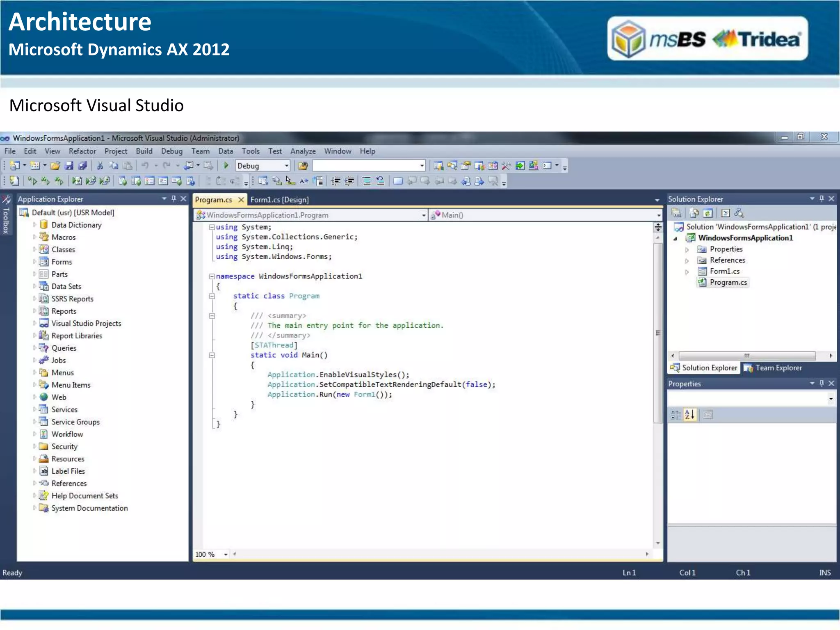Switch to the Team Explorer tab

tap(773, 368)
